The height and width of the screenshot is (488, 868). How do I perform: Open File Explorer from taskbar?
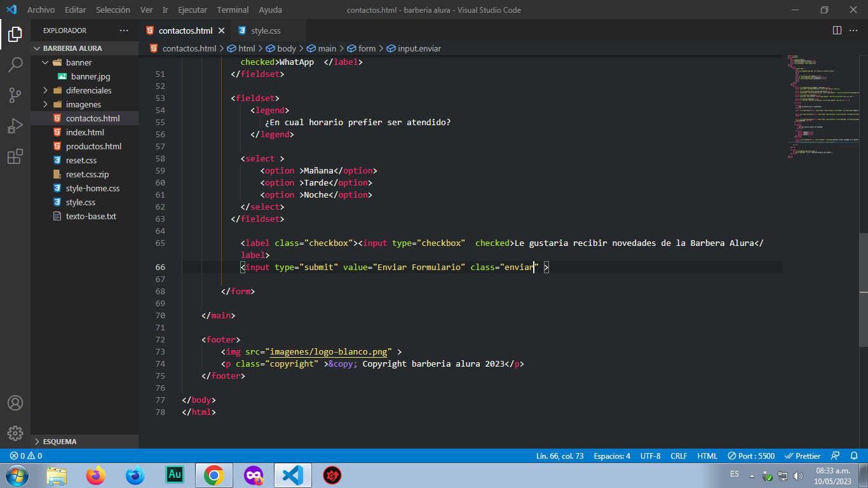pyautogui.click(x=57, y=475)
